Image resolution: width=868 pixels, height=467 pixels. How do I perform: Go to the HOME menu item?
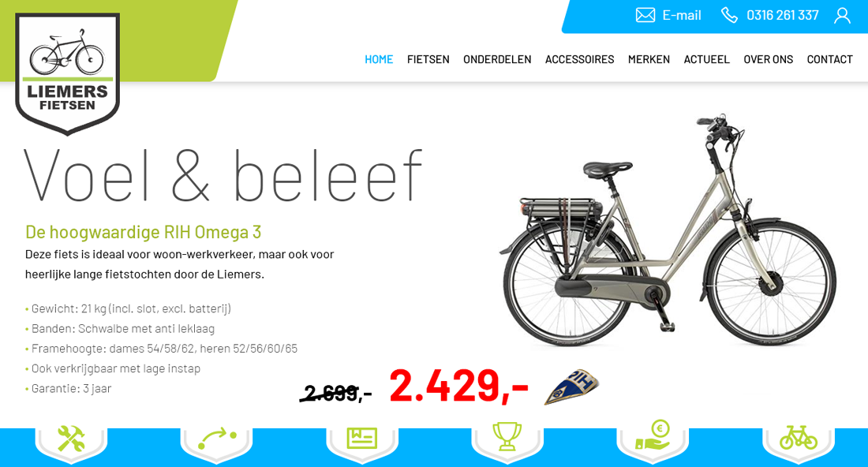pyautogui.click(x=379, y=59)
